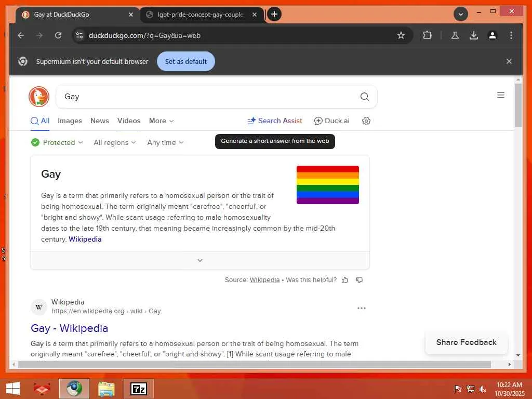532x399 pixels.
Task: Click the Wikipedia W favicon
Action: [39, 307]
